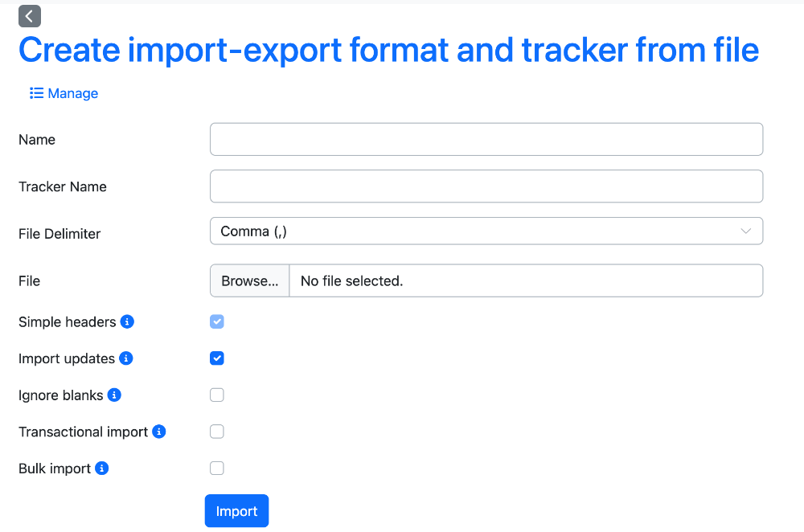The height and width of the screenshot is (532, 804).
Task: Check the Bulk import checkbox
Action: click(x=217, y=469)
